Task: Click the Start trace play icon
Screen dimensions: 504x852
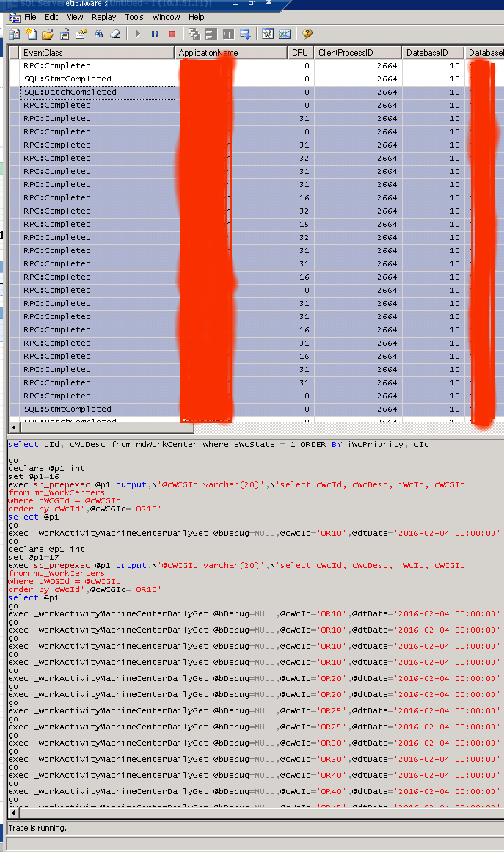Action: click(138, 34)
